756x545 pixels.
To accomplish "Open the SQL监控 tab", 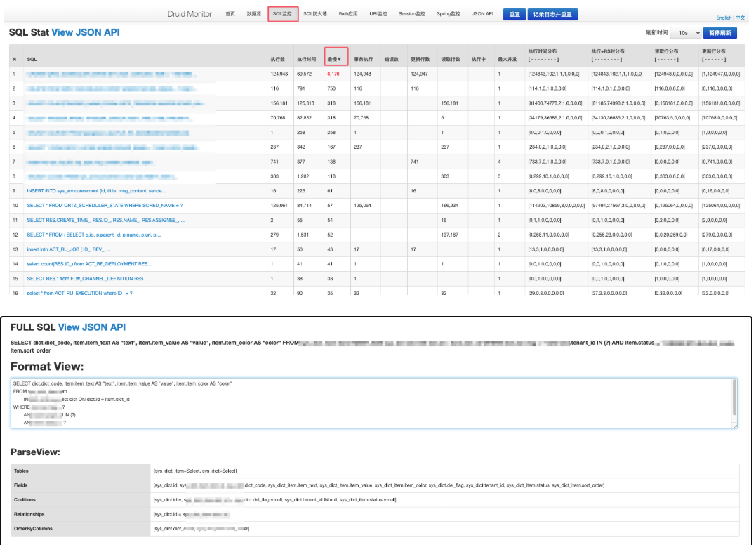I will [x=283, y=14].
